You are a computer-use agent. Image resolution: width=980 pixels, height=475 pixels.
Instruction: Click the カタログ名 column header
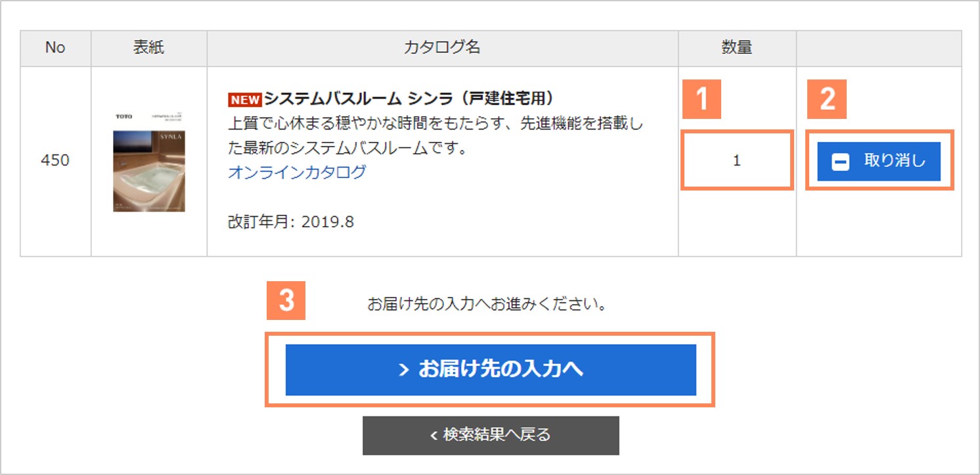click(442, 48)
